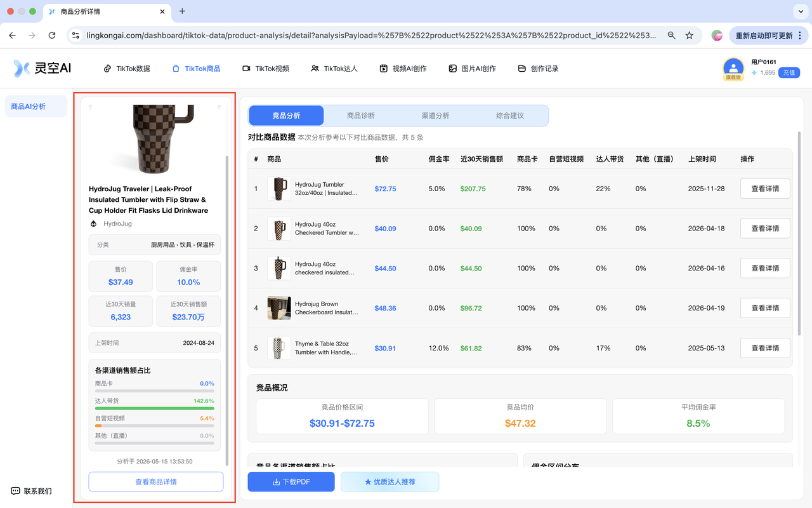Click the site info icon in address bar
Image resolution: width=812 pixels, height=508 pixels.
[x=75, y=36]
